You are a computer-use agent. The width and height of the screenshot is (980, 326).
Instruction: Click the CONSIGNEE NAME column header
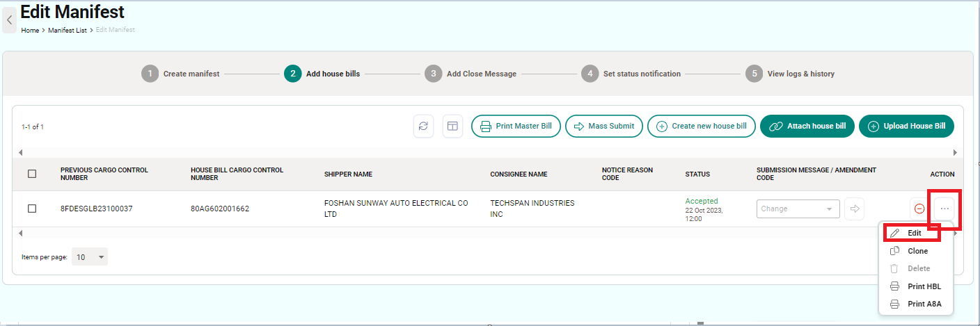click(x=519, y=174)
